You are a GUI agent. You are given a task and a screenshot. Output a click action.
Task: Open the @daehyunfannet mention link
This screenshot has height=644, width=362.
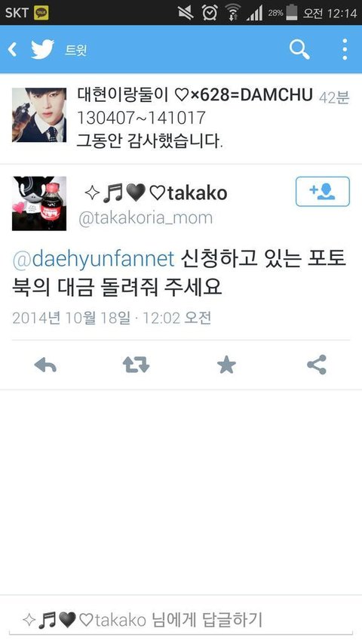[x=94, y=260]
